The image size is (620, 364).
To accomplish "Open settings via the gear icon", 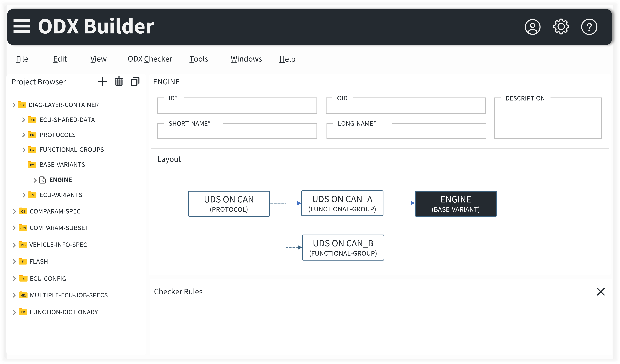I will tap(561, 27).
